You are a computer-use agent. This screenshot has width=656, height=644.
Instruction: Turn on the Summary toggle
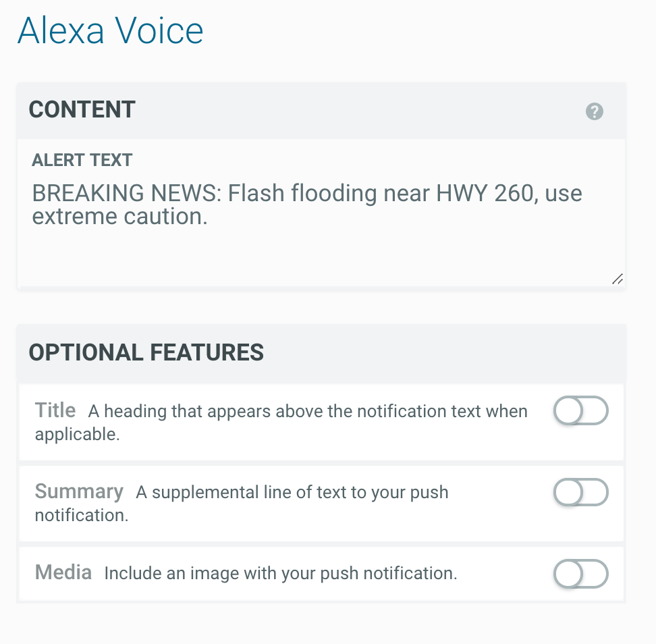[580, 492]
